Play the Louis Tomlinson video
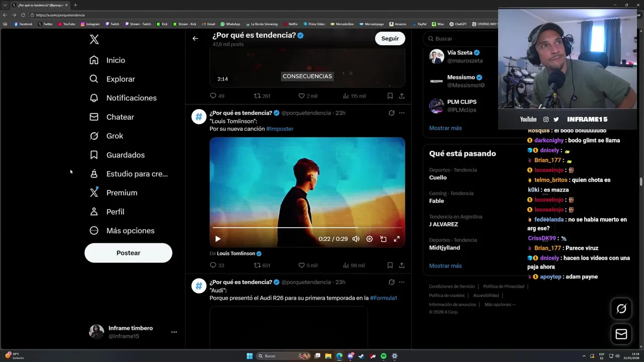Screen dimensions: 644x362 click(x=218, y=239)
